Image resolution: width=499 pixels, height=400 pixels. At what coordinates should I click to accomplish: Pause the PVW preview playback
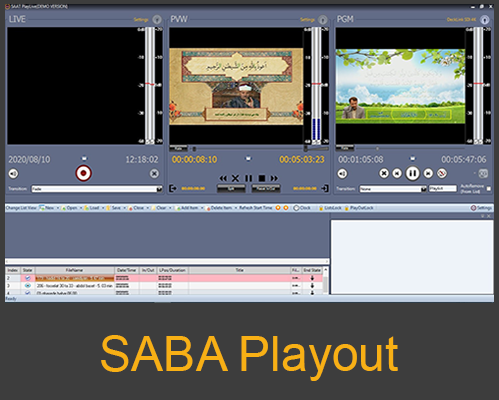tap(249, 178)
